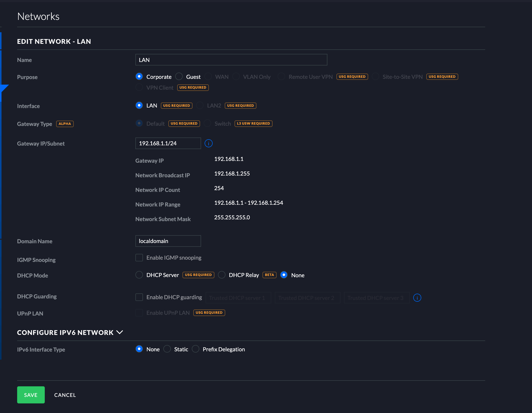Enable DHCP guarding checkbox
Image resolution: width=532 pixels, height=413 pixels.
(139, 297)
